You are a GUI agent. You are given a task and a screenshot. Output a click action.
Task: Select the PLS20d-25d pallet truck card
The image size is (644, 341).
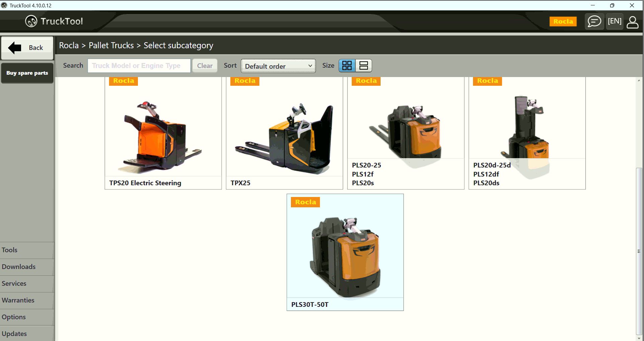click(x=527, y=133)
